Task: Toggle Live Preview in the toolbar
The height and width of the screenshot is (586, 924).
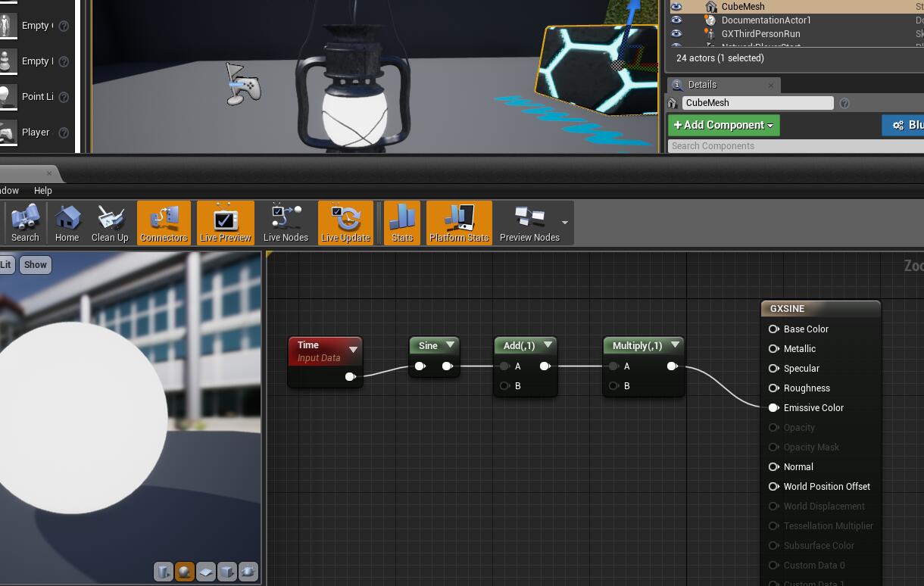Action: pyautogui.click(x=225, y=223)
